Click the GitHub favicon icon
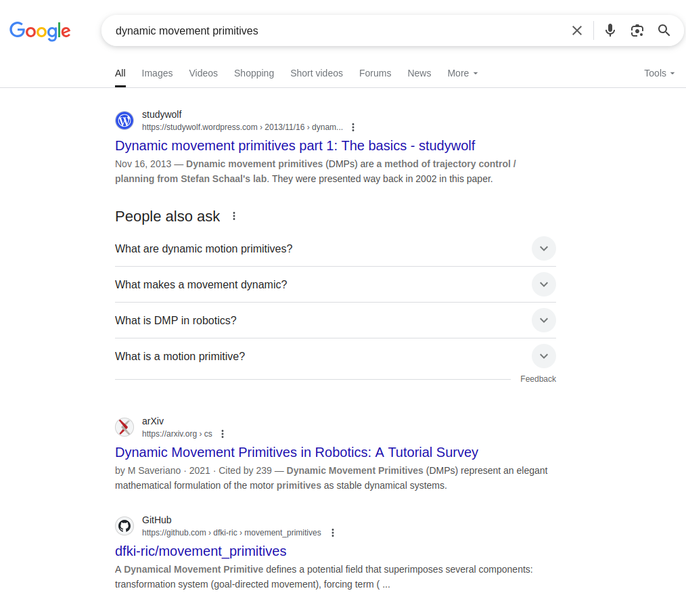 point(124,526)
